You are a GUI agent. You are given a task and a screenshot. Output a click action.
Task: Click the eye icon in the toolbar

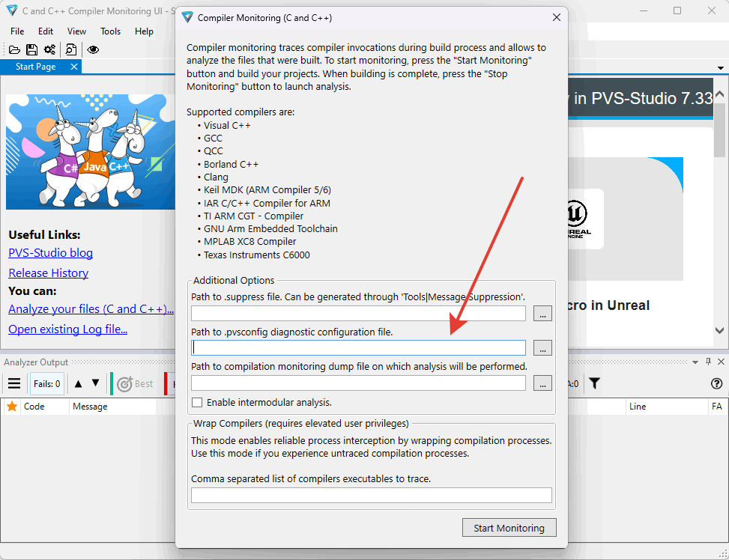pos(93,49)
